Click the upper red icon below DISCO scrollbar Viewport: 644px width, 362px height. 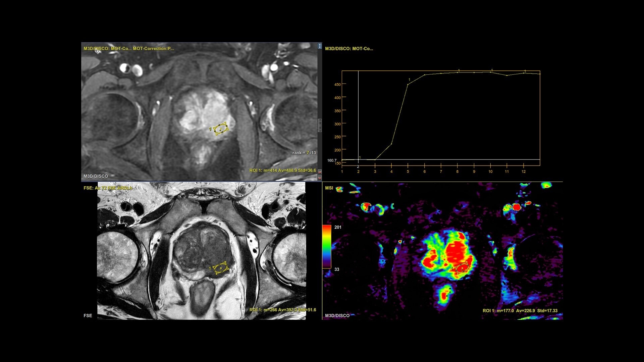pyautogui.click(x=320, y=172)
